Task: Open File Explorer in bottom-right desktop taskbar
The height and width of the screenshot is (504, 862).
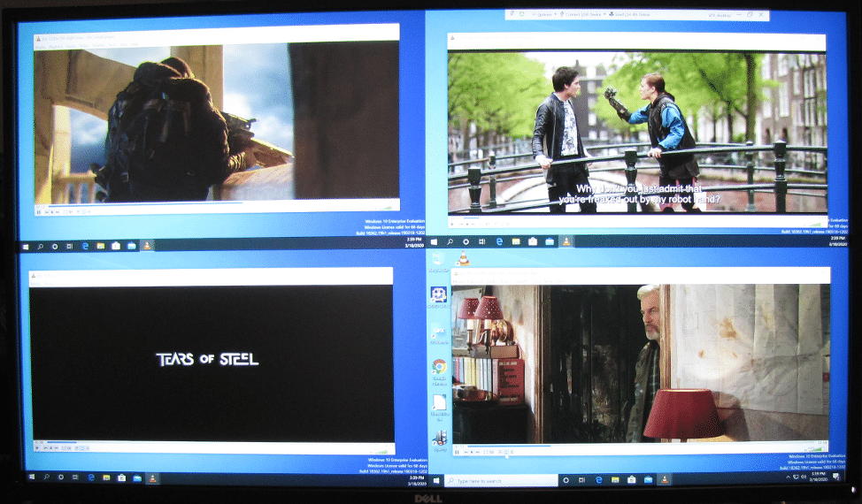Action: (615, 480)
